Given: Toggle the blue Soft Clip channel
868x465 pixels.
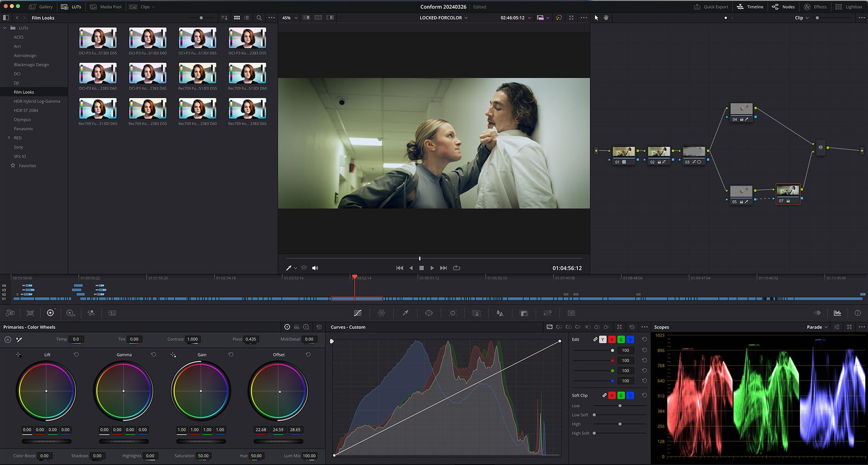Looking at the screenshot, I should 630,396.
